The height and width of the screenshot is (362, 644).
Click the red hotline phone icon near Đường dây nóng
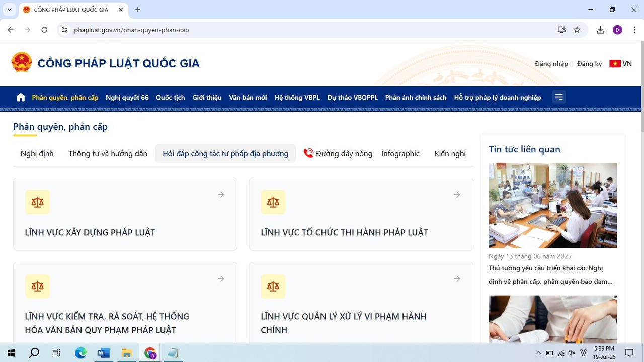point(307,153)
